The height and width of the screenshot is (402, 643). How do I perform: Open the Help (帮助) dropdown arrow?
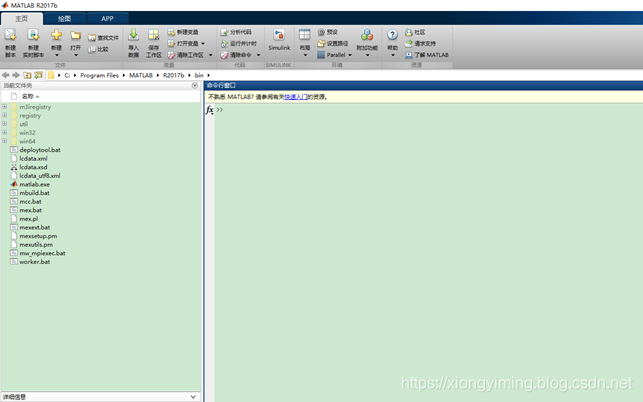[x=393, y=55]
